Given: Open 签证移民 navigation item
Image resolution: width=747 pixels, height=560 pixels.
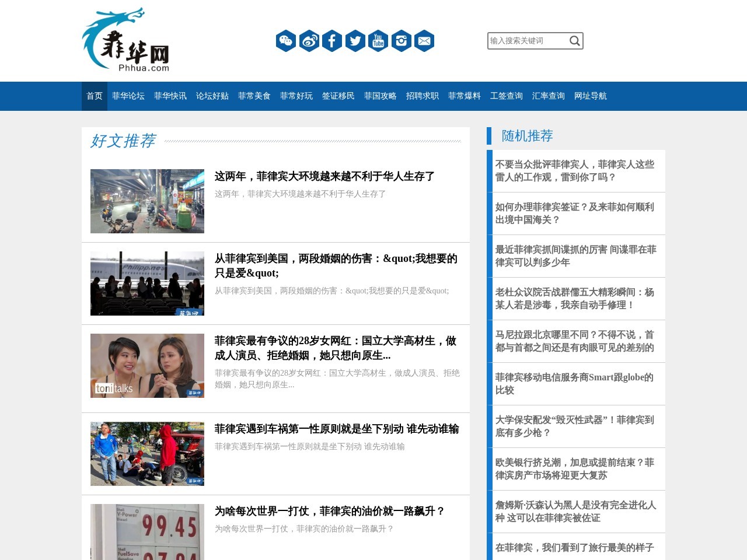Looking at the screenshot, I should point(338,96).
